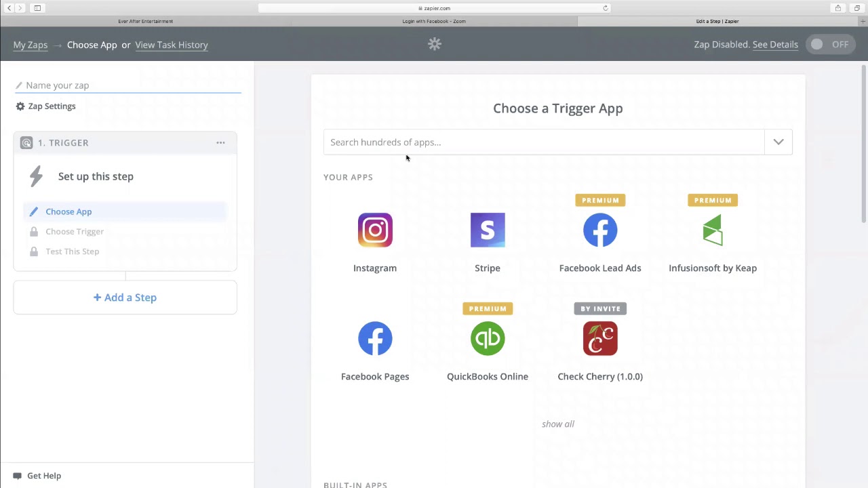Click Add a Step button
This screenshot has width=868, height=488.
coord(125,298)
